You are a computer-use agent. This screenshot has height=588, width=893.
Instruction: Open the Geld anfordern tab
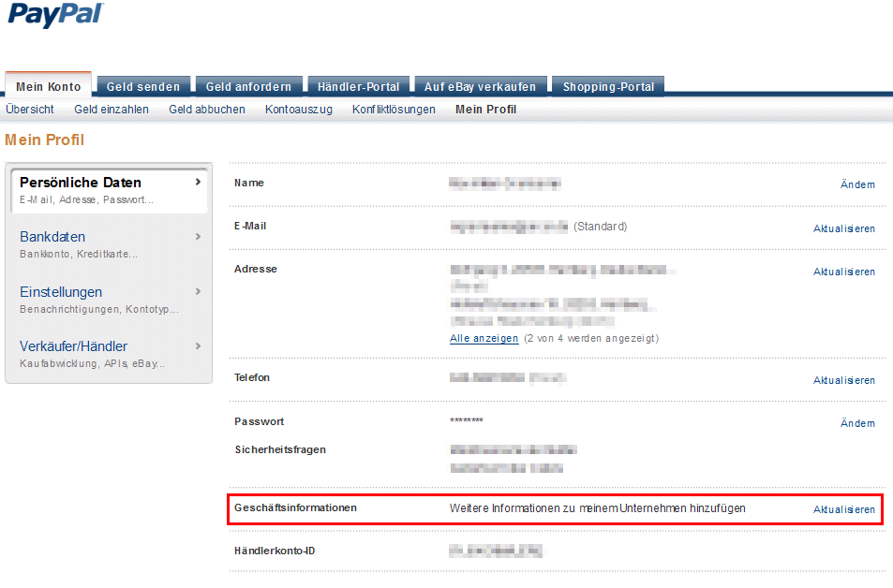tap(249, 86)
